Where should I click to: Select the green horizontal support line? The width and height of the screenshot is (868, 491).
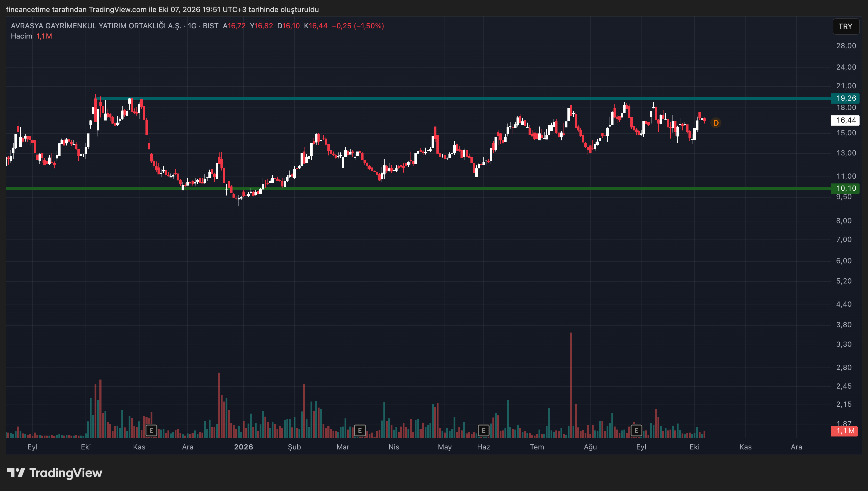click(x=418, y=189)
